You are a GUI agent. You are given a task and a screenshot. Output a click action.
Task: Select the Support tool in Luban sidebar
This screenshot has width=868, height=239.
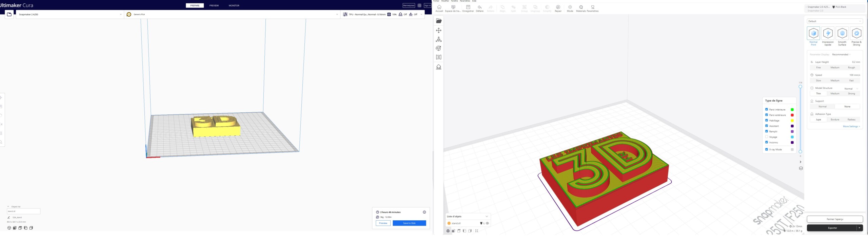[439, 67]
